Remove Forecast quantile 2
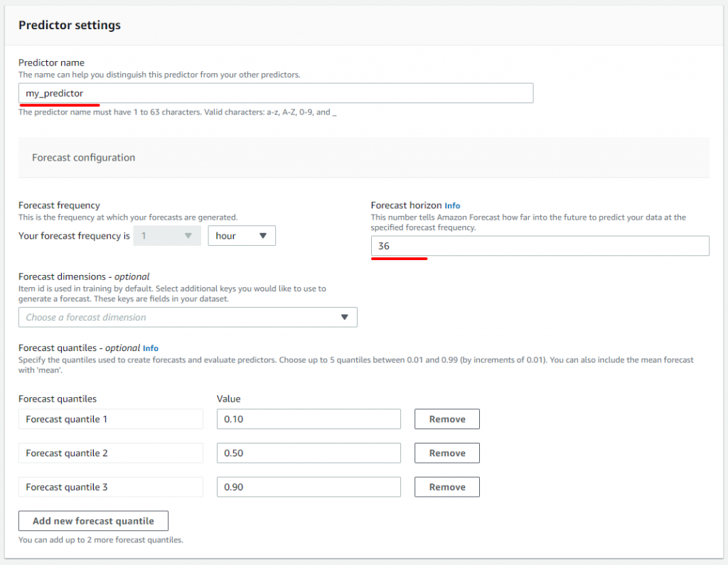The image size is (728, 565). pos(447,453)
